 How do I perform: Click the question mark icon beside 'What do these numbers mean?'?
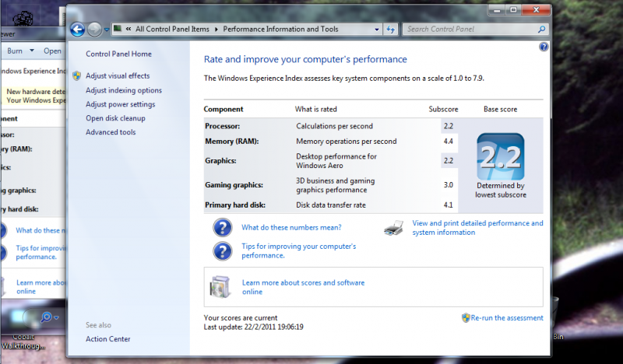point(223,227)
